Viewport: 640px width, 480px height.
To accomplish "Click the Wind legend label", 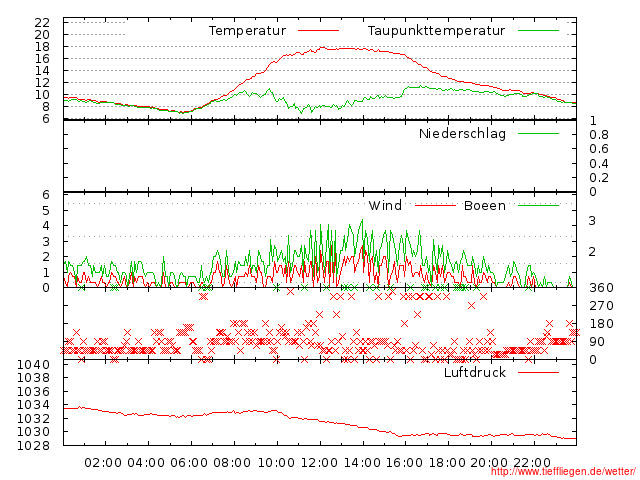I will [385, 205].
